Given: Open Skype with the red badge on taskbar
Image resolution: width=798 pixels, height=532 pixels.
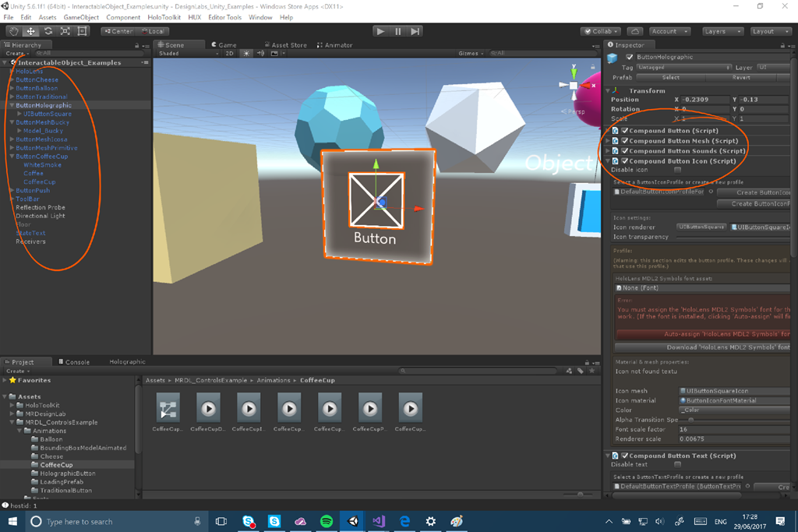Looking at the screenshot, I should 249,521.
